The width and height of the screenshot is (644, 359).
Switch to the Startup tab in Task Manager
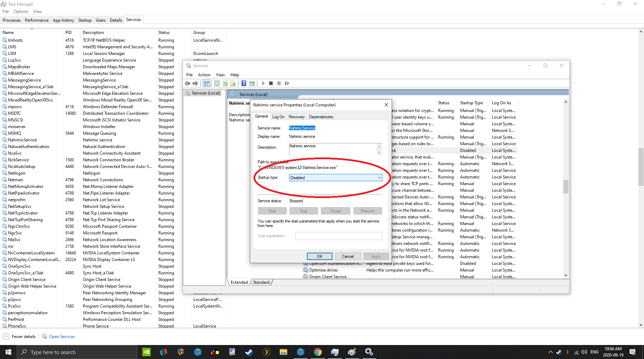coord(85,20)
